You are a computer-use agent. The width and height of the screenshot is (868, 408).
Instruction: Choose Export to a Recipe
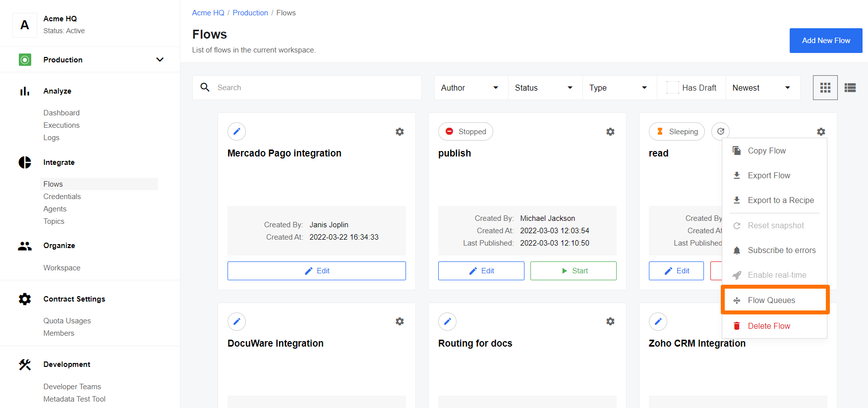click(x=774, y=200)
